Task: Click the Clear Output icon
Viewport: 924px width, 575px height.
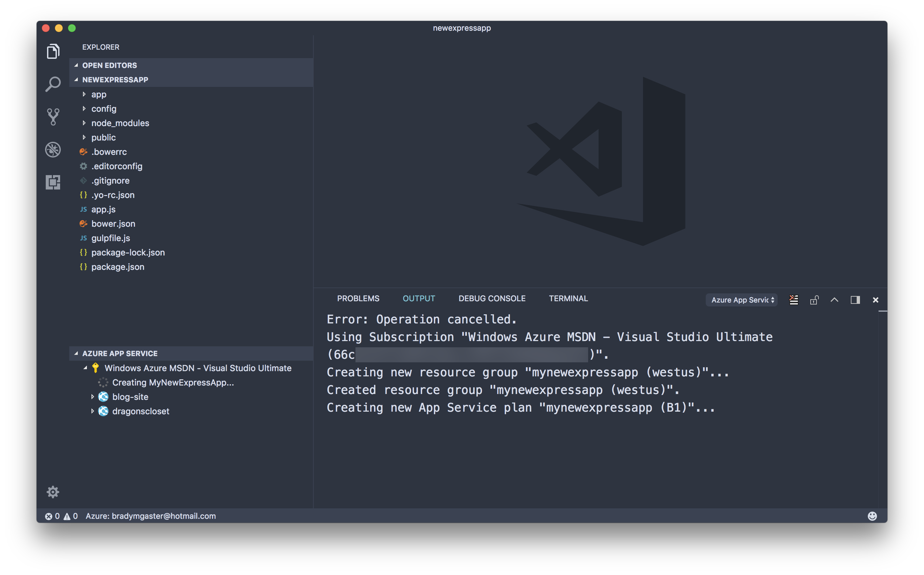Action: point(794,300)
